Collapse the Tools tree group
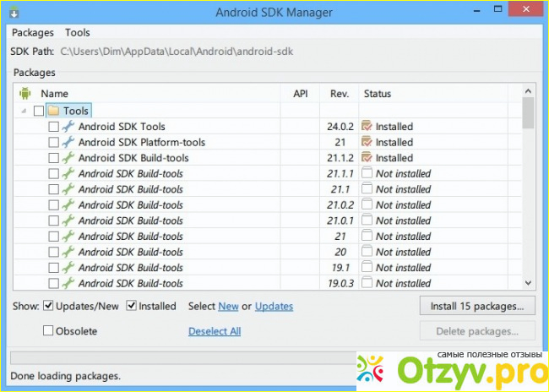 [23, 112]
